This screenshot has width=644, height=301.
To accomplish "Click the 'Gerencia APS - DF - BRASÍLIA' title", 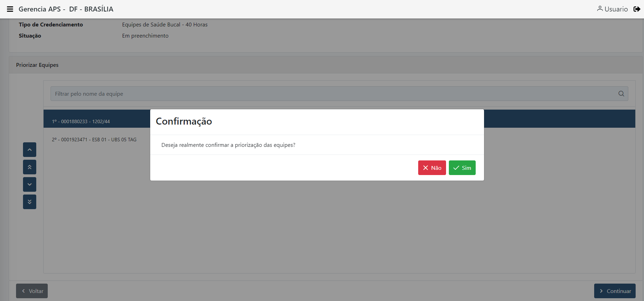I will click(66, 9).
